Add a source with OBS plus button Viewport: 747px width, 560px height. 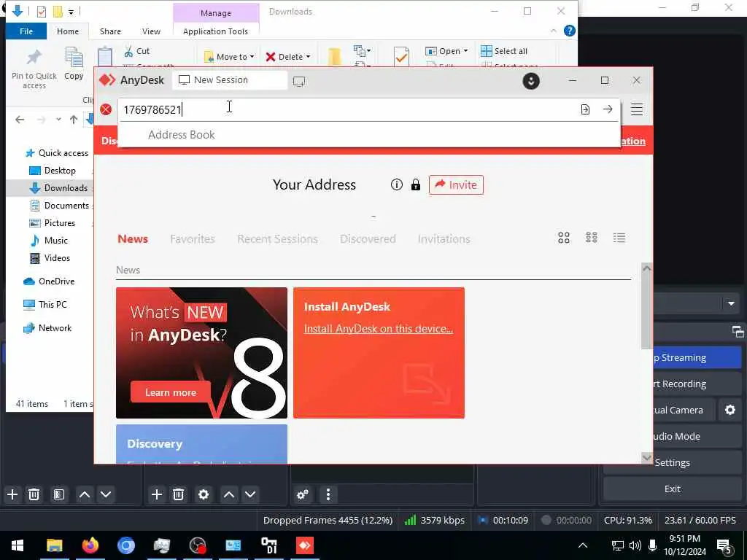pos(157,495)
